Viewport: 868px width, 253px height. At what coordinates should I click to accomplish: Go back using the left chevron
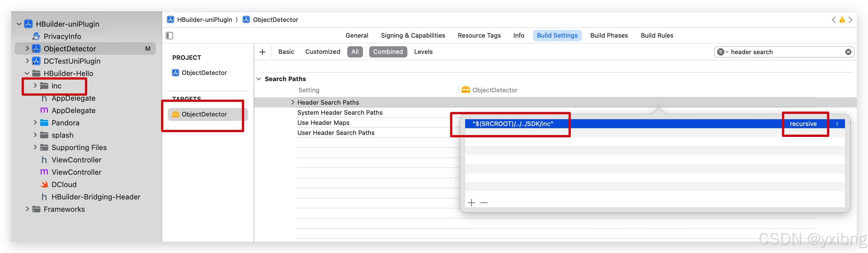pos(833,20)
